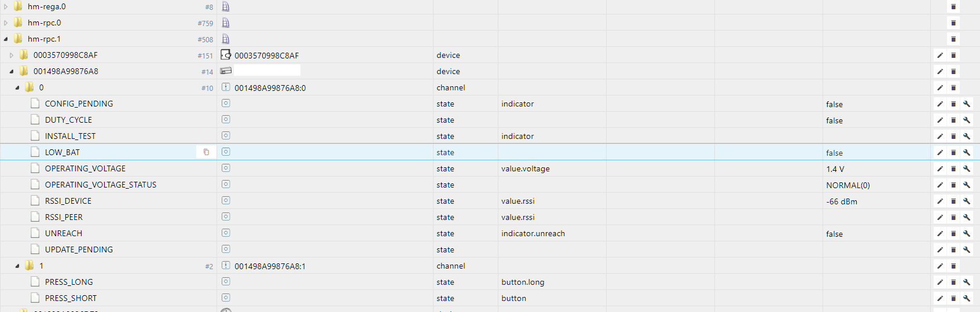Click the wrench settings icon for LOW_BAT

[966, 153]
